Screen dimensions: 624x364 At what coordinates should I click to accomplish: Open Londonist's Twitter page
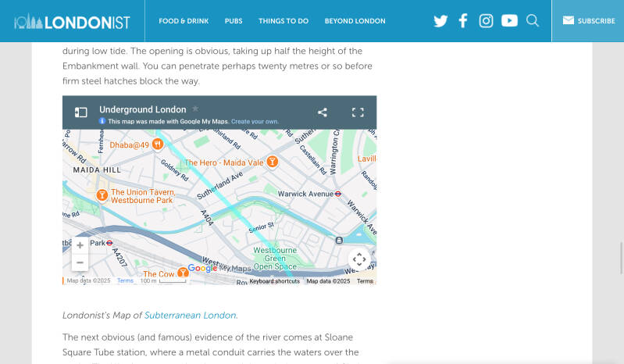click(440, 20)
